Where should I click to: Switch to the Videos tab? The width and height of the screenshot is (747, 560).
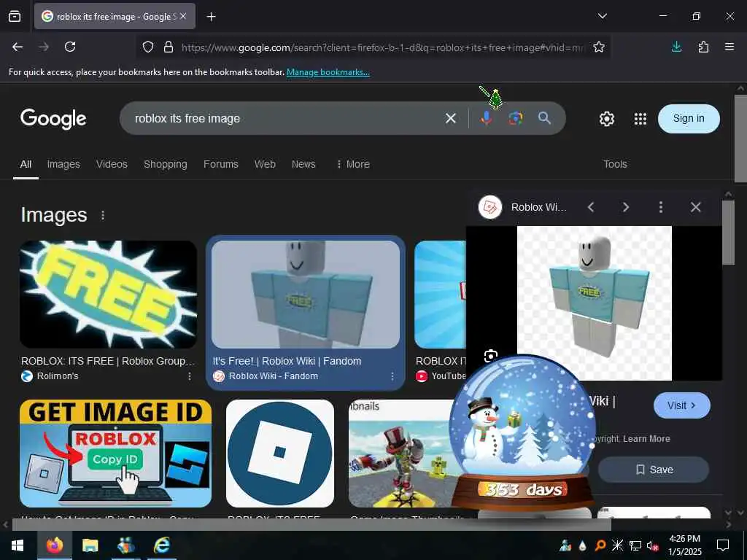pyautogui.click(x=112, y=164)
